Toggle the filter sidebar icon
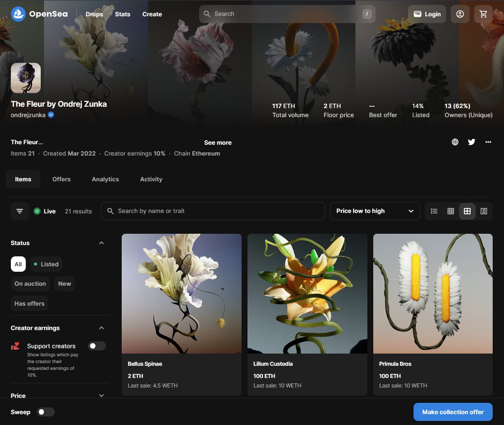This screenshot has width=504, height=425. coord(19,211)
